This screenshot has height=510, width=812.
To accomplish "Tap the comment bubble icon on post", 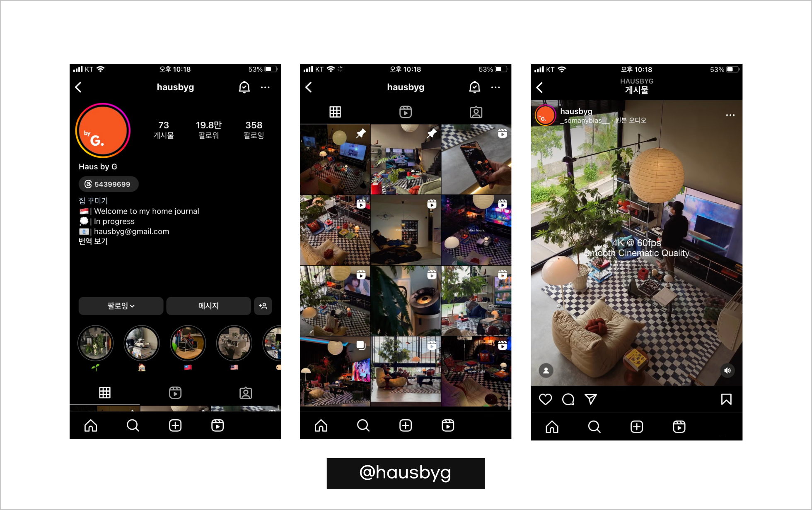I will (x=568, y=399).
